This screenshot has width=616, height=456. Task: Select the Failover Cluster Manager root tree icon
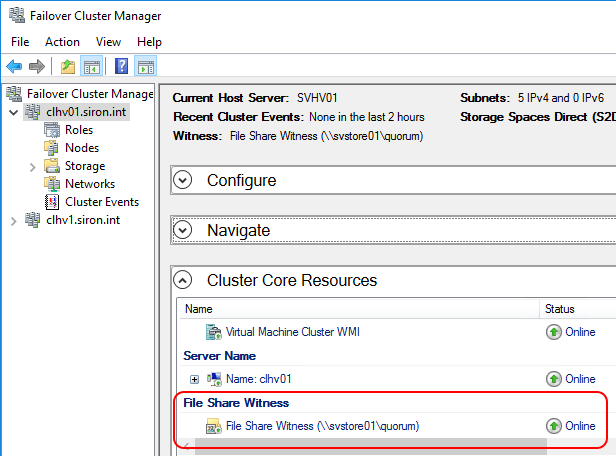[14, 93]
